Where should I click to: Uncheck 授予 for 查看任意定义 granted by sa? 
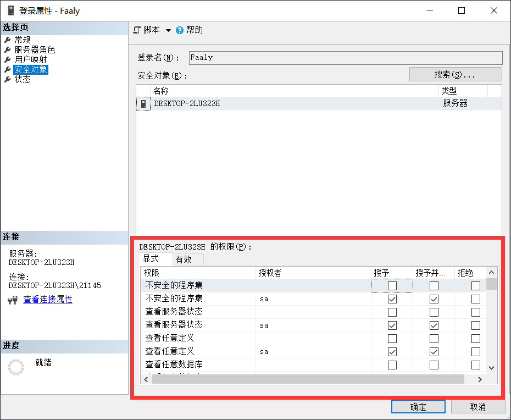tap(392, 352)
